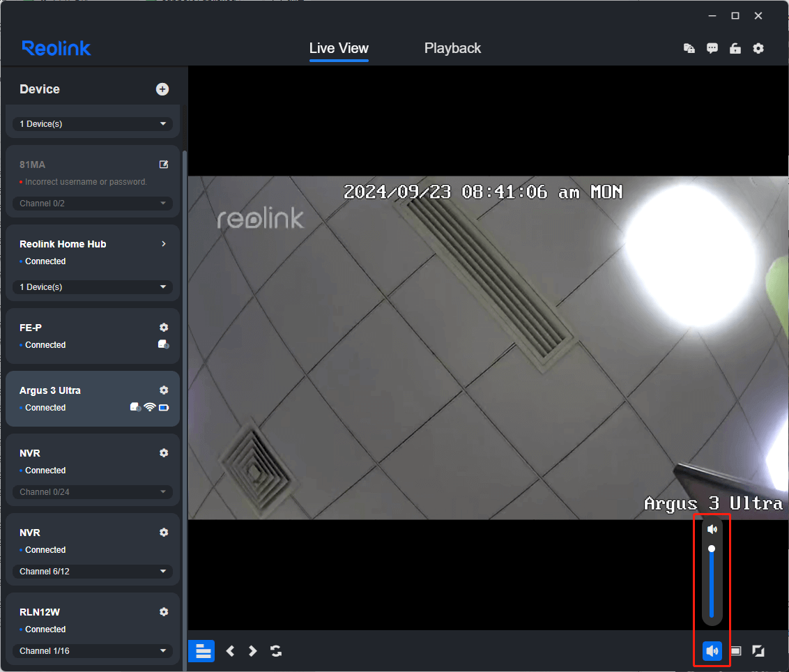Viewport: 789px width, 672px height.
Task: Click the aspect ratio screen icon
Action: coord(735,651)
